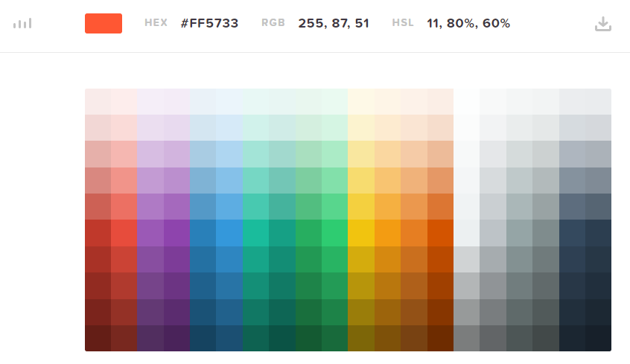This screenshot has height=364, width=630.
Task: Click the selected orange-red color preview swatch
Action: point(104,23)
